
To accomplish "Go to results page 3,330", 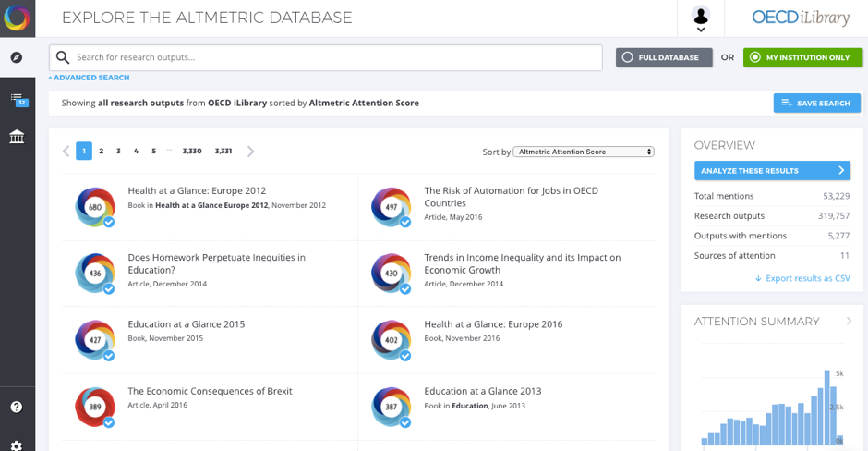I will tap(192, 151).
